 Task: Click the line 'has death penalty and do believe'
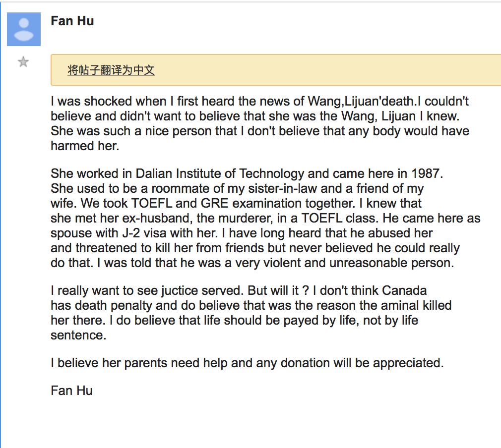[251, 306]
